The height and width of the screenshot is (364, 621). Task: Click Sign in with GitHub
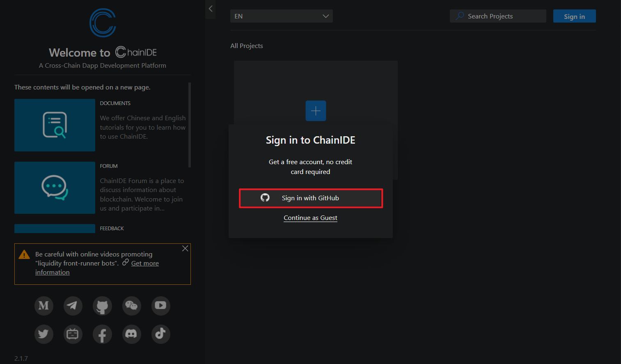pos(311,198)
